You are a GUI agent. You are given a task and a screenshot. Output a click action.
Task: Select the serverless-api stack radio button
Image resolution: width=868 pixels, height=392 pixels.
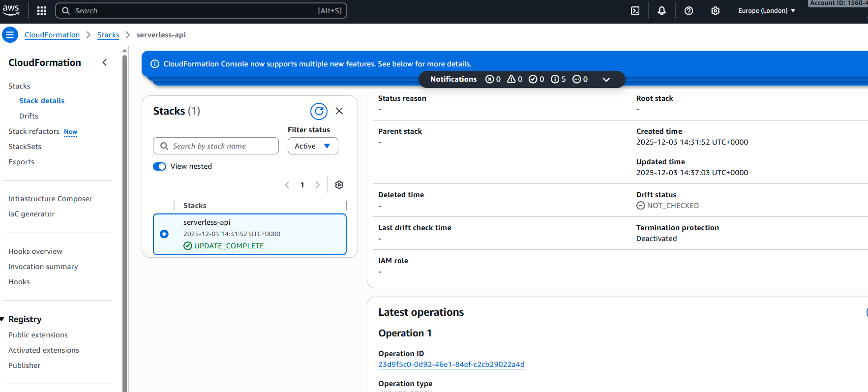coord(164,234)
